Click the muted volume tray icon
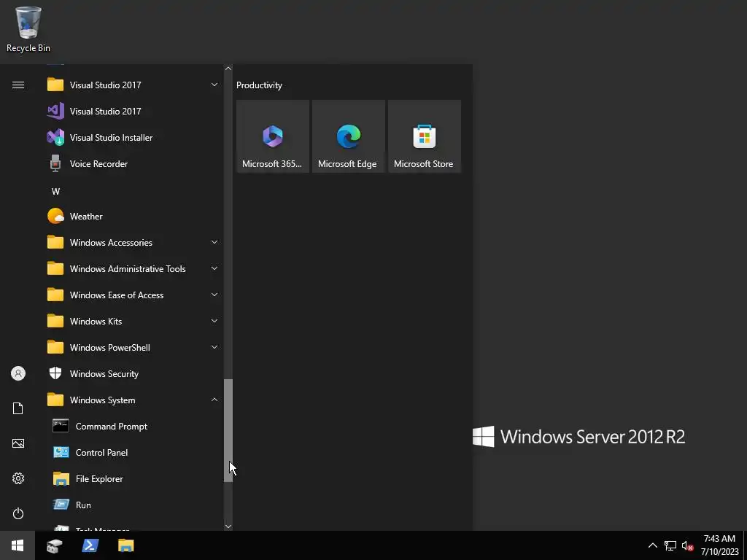This screenshot has height=560, width=747. coord(687,545)
